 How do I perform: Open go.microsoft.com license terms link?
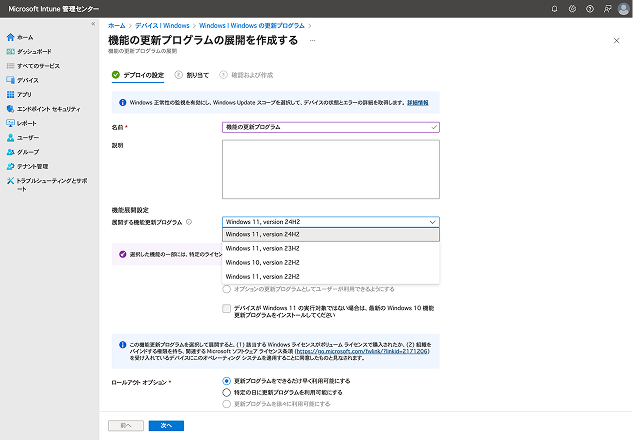point(362,351)
